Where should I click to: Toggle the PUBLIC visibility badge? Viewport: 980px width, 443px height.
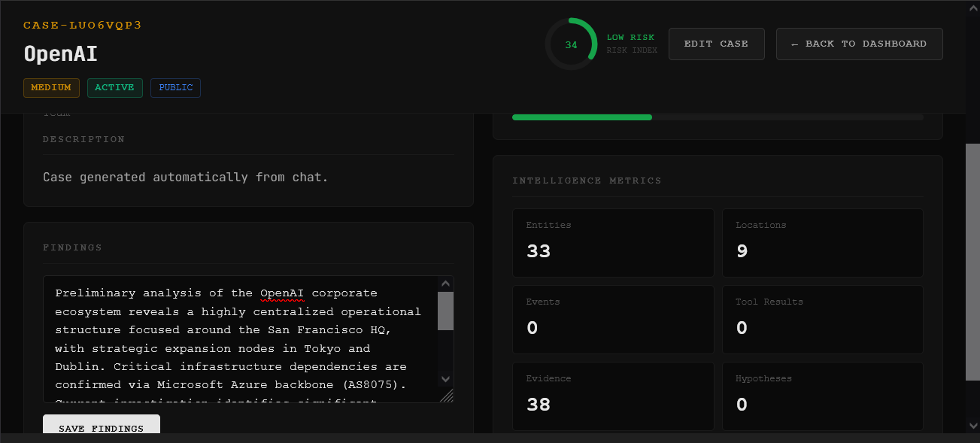(x=175, y=87)
